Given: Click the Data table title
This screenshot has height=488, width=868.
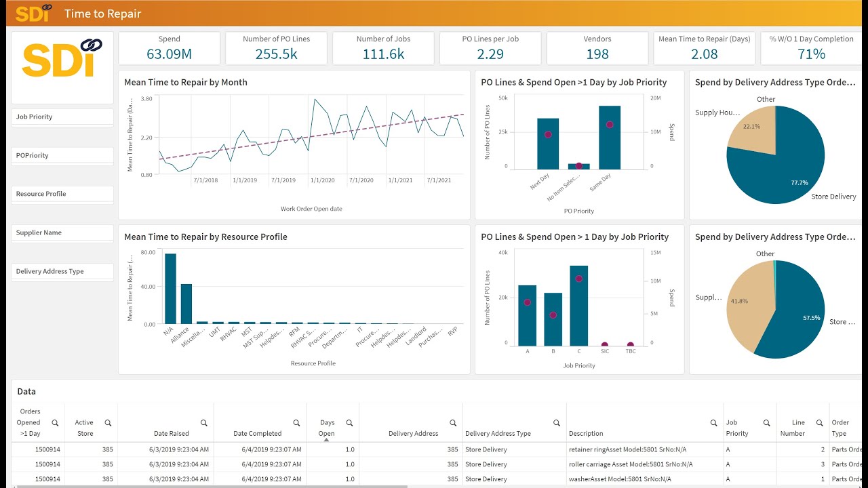Looking at the screenshot, I should click(26, 391).
